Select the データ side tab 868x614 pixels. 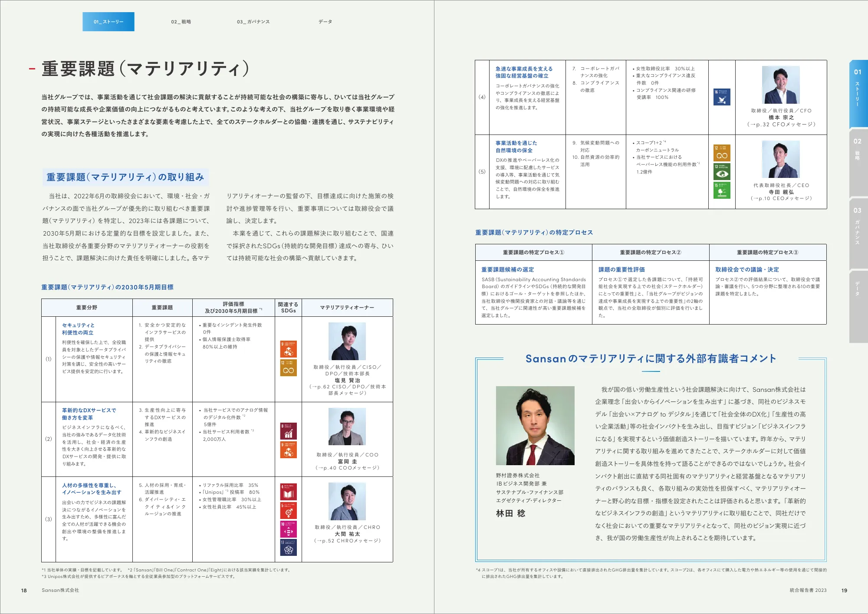[858, 306]
